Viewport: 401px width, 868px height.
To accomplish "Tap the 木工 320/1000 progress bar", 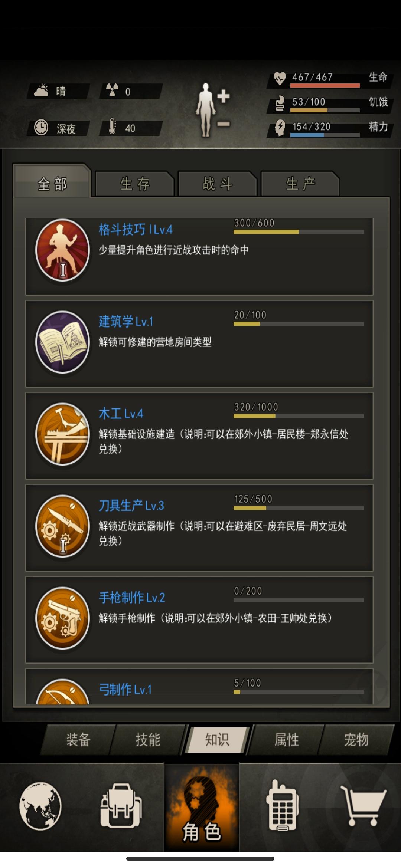I will [x=299, y=416].
